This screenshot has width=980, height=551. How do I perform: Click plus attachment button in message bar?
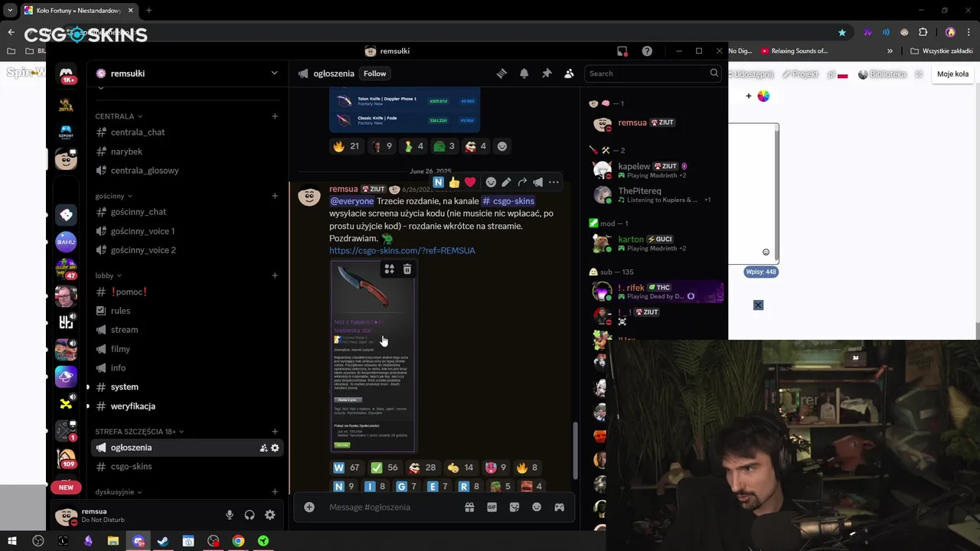pos(309,507)
